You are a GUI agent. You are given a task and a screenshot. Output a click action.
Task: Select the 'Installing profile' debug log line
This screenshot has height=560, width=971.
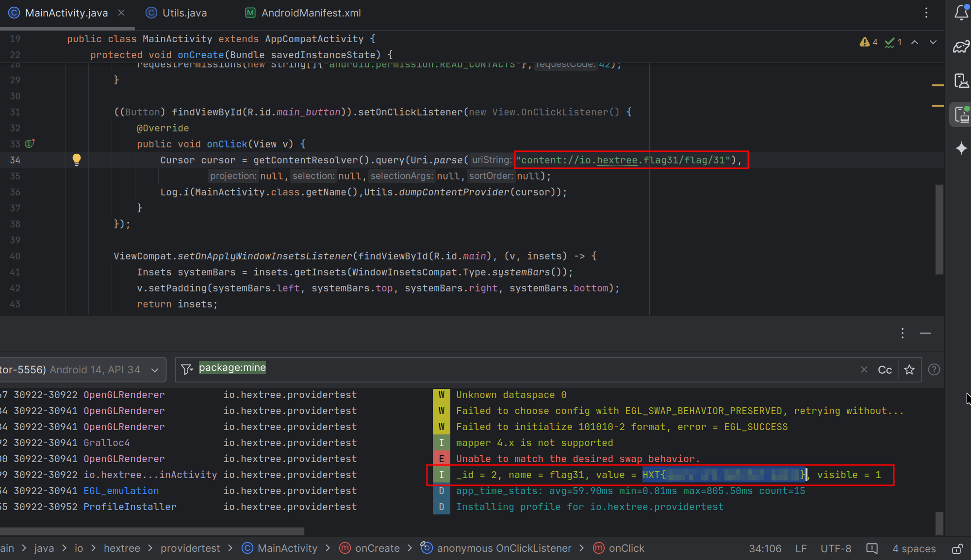[590, 507]
